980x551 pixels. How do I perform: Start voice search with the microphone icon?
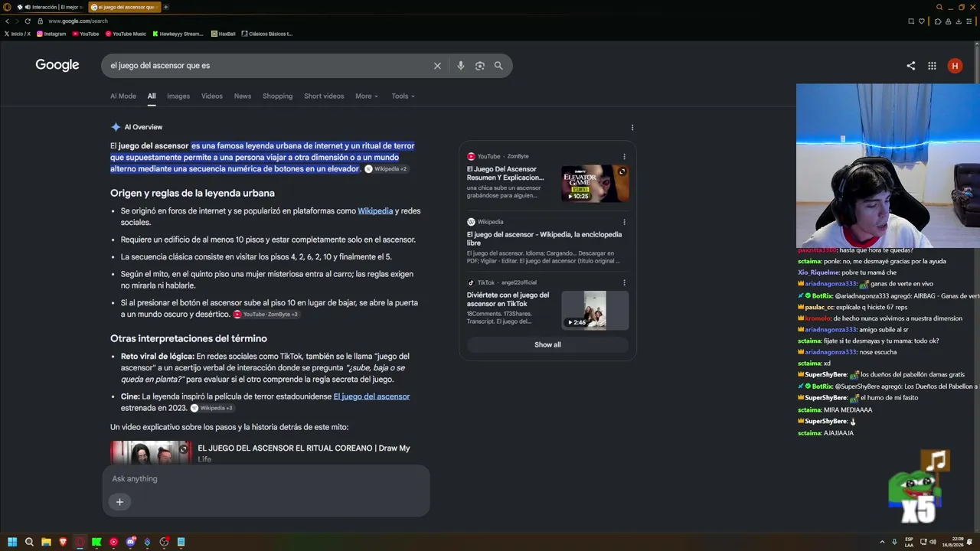point(460,66)
